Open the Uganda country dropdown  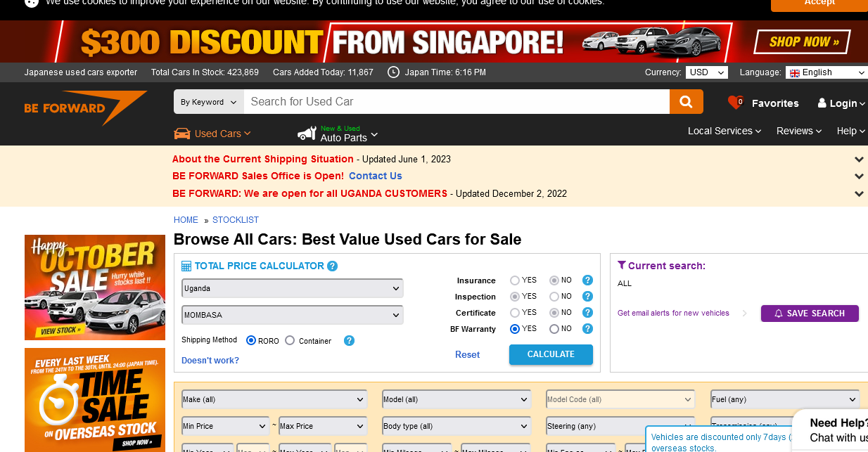292,288
